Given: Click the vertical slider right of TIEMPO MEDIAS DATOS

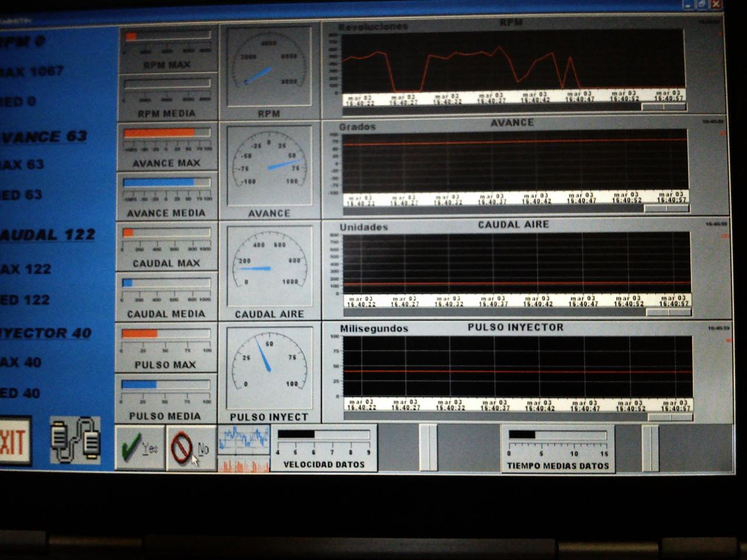Looking at the screenshot, I should (x=650, y=448).
